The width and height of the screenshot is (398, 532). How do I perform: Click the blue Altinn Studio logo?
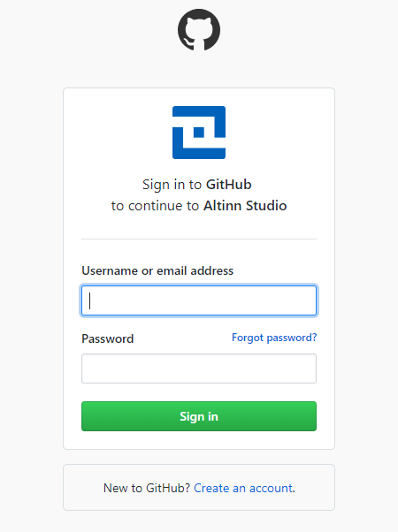[x=199, y=133]
